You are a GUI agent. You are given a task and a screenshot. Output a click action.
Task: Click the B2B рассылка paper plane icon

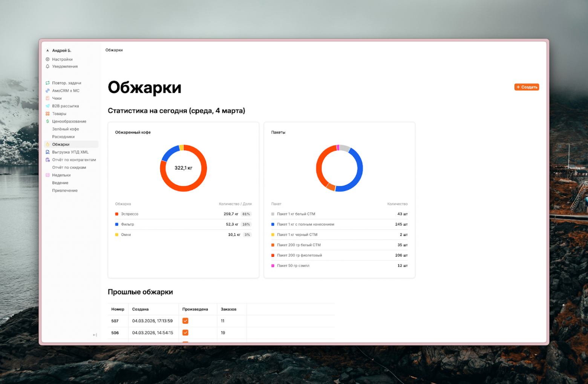pyautogui.click(x=47, y=106)
